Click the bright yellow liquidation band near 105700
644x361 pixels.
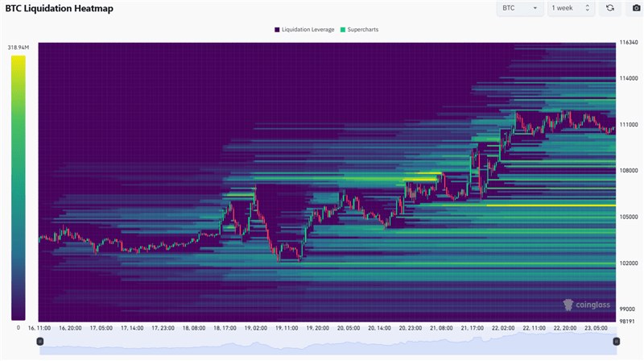pyautogui.click(x=551, y=205)
